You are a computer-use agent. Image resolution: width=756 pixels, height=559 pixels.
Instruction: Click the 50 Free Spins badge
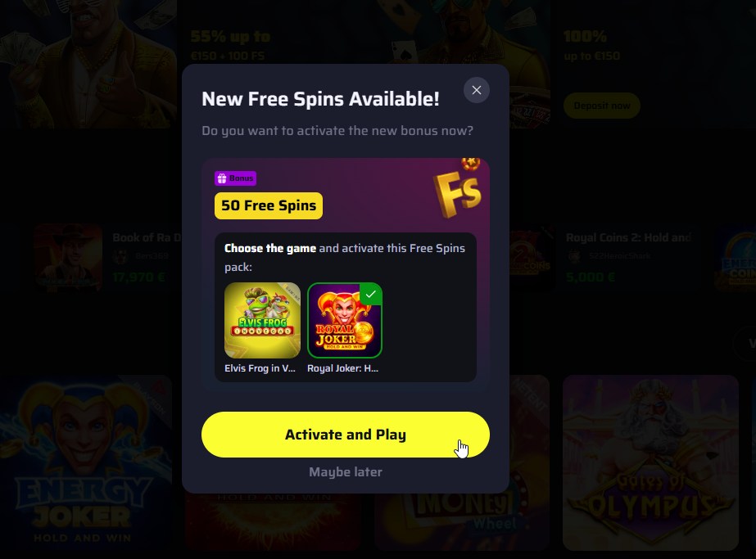pos(269,205)
